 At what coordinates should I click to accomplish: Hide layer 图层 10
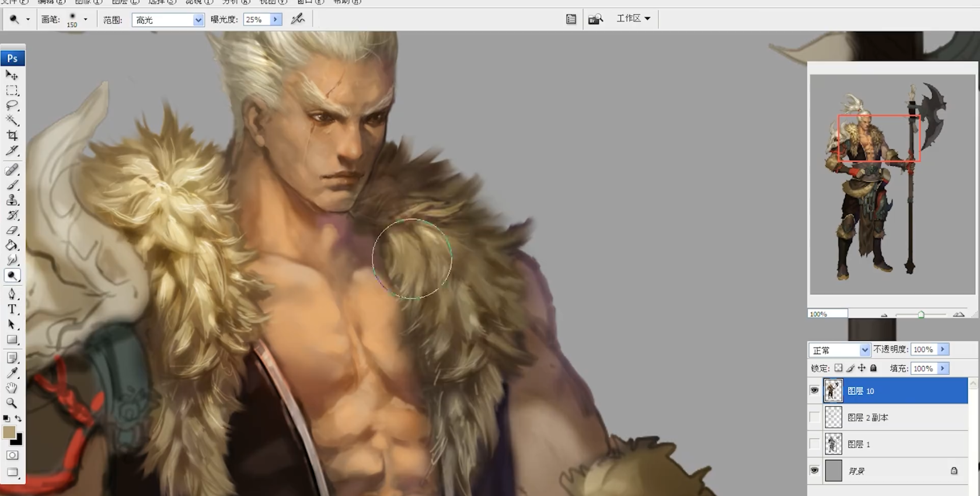point(814,390)
